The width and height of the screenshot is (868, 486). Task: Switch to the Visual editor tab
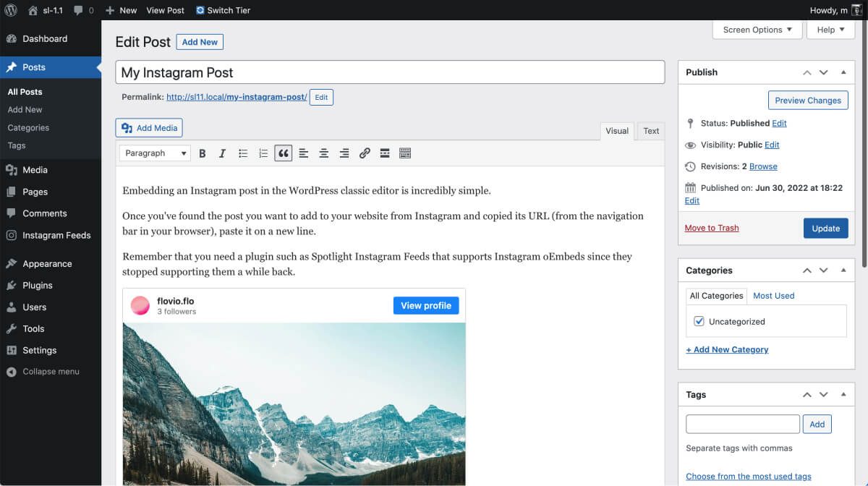pos(617,131)
